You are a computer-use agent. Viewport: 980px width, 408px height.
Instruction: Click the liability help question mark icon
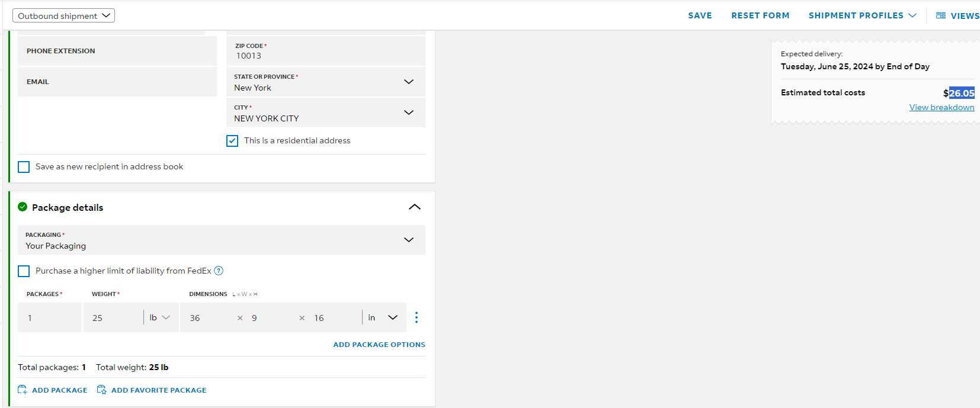tap(219, 271)
